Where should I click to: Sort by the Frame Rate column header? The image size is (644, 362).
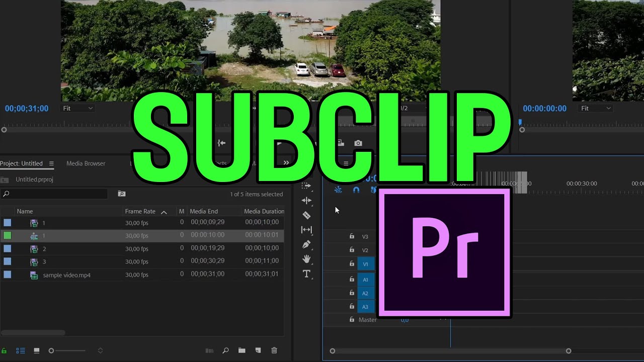point(140,211)
